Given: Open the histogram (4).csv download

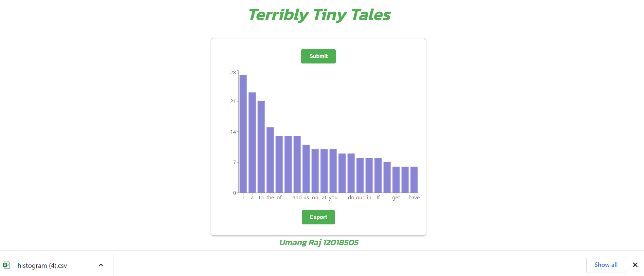Looking at the screenshot, I should pos(42,265).
